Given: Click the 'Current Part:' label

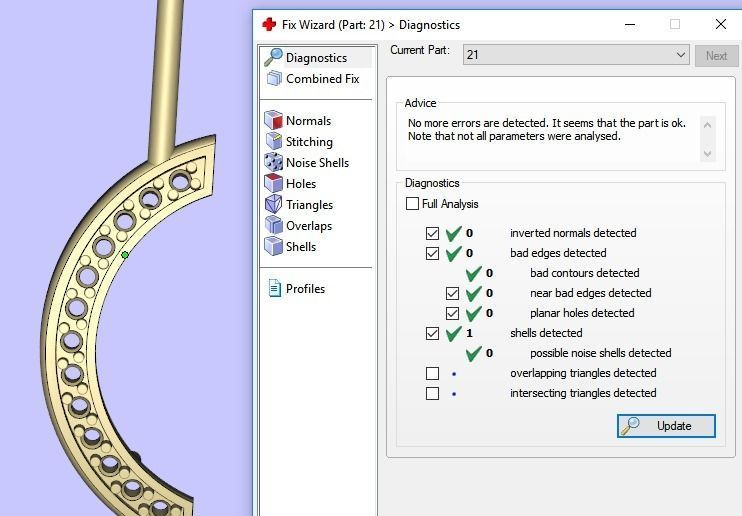Looking at the screenshot, I should [420, 50].
